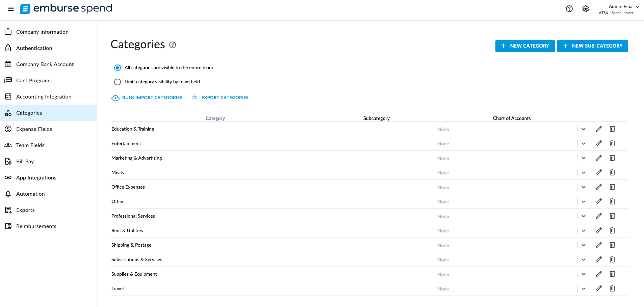This screenshot has width=644, height=307.
Task: Open the settings gear icon
Action: (x=586, y=9)
